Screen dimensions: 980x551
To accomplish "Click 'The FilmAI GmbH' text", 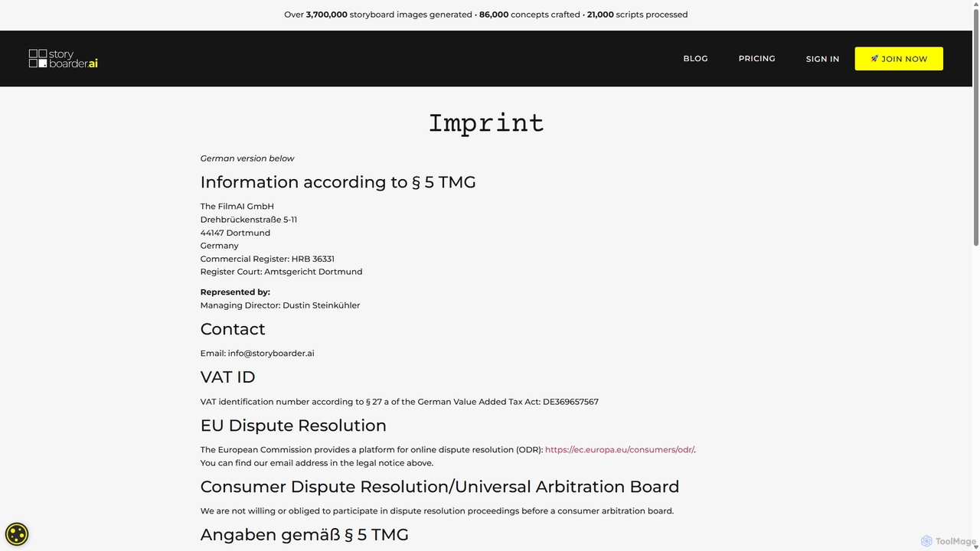I will pyautogui.click(x=237, y=207).
